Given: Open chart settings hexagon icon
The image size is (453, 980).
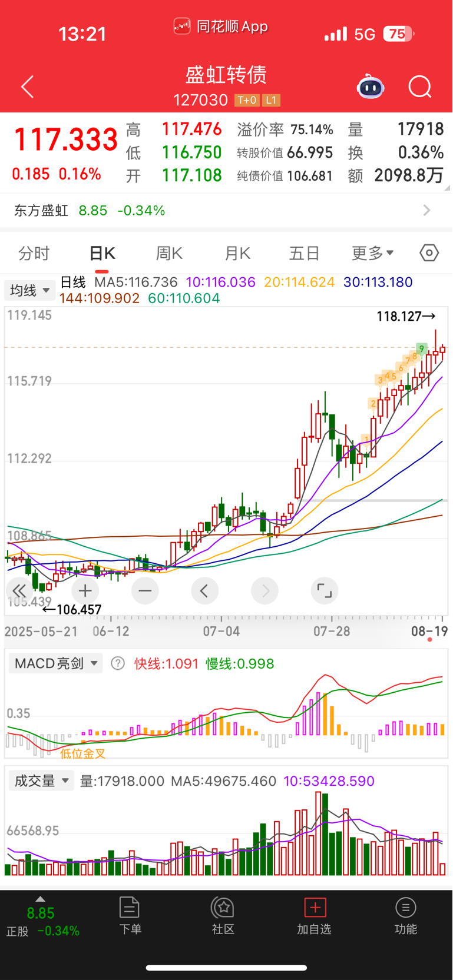Looking at the screenshot, I should (x=429, y=253).
